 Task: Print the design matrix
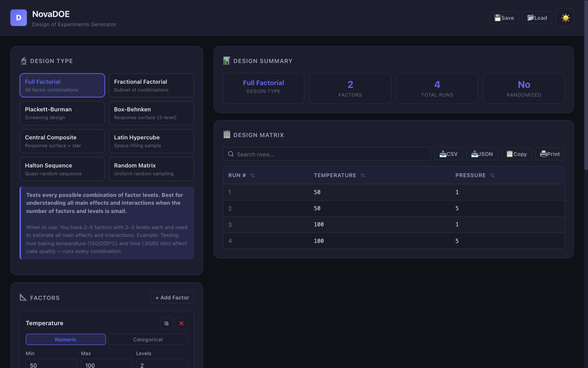pos(550,154)
